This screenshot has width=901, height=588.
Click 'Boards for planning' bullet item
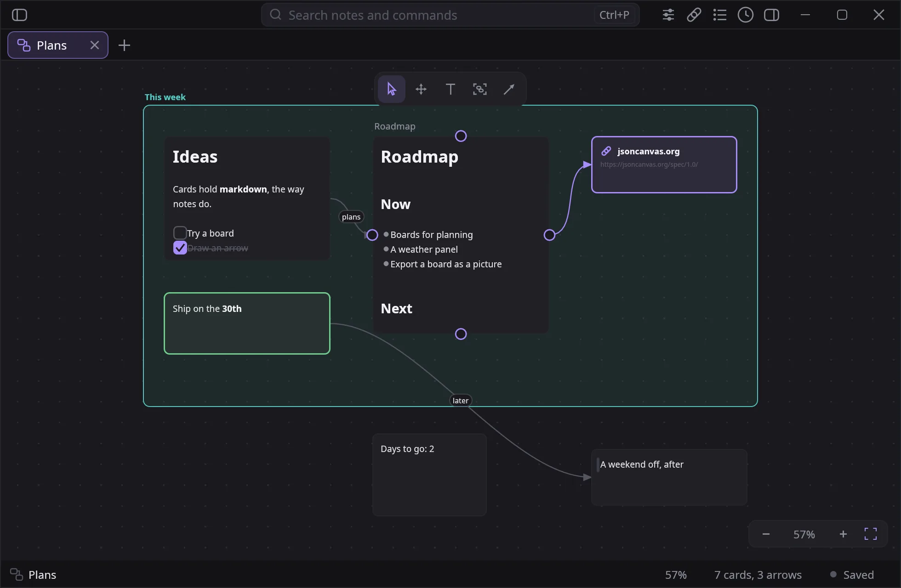coord(431,235)
